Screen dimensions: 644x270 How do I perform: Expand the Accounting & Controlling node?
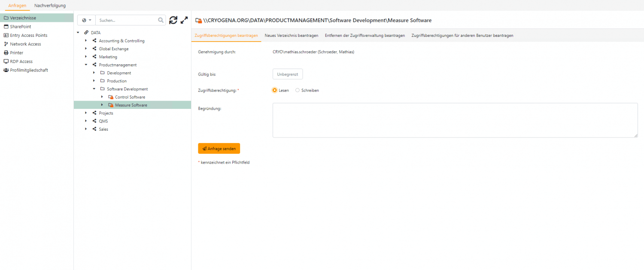click(86, 41)
